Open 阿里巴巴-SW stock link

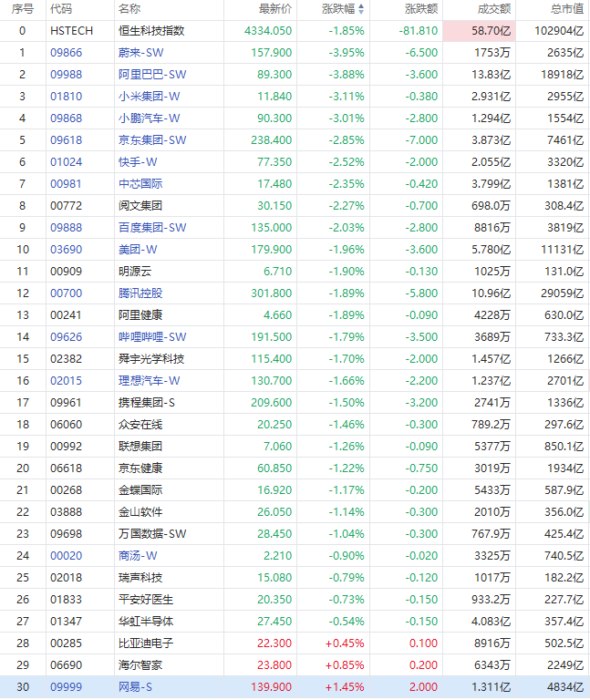pyautogui.click(x=152, y=75)
